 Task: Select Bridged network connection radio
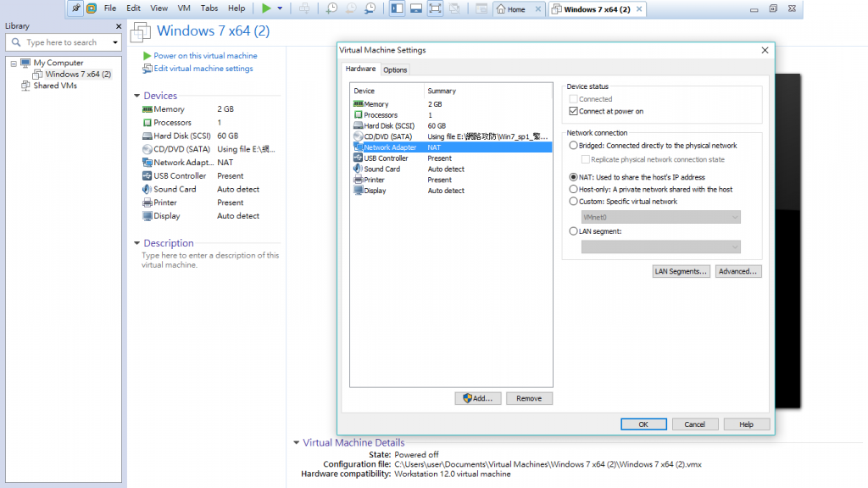click(x=574, y=146)
